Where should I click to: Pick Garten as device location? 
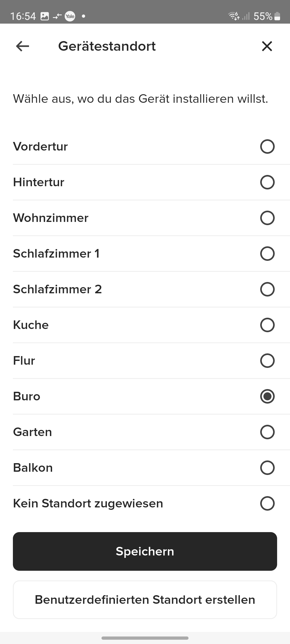pyautogui.click(x=267, y=432)
